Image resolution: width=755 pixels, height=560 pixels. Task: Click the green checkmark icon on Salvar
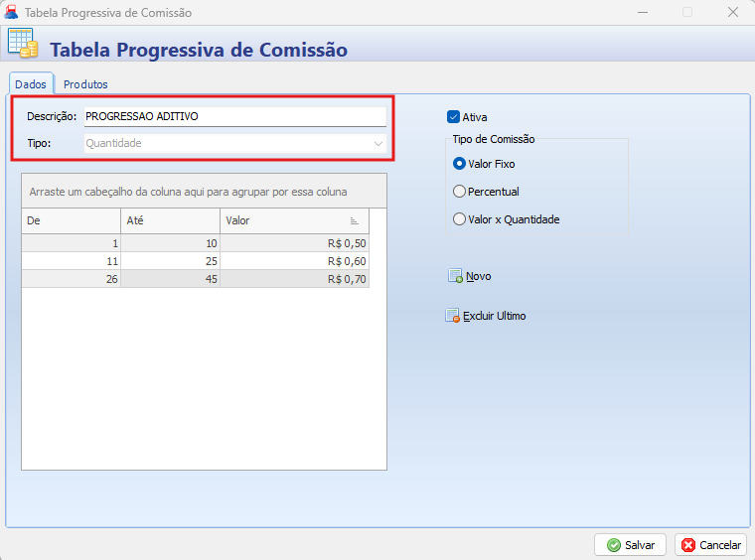[614, 545]
